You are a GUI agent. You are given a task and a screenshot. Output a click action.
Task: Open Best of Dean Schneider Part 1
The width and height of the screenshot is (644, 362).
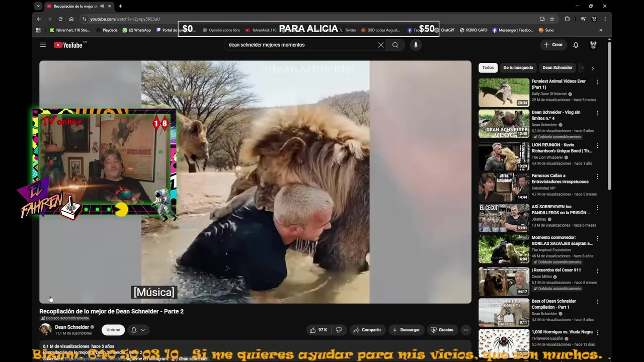554,304
